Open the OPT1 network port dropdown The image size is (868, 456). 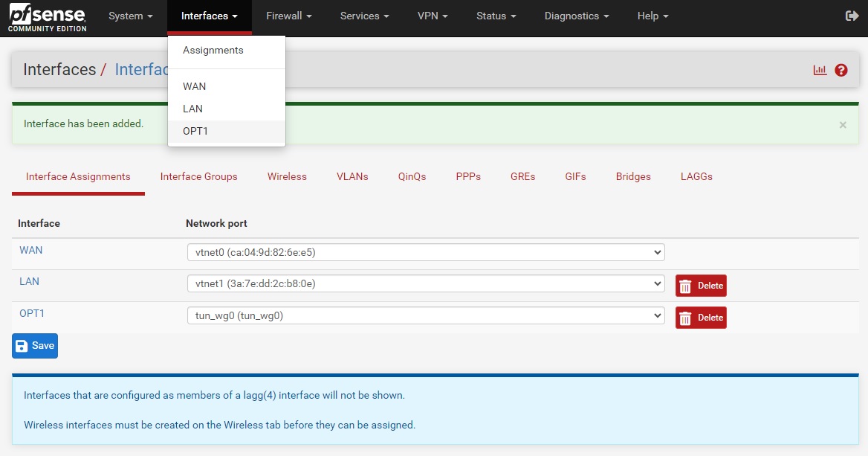pyautogui.click(x=425, y=315)
